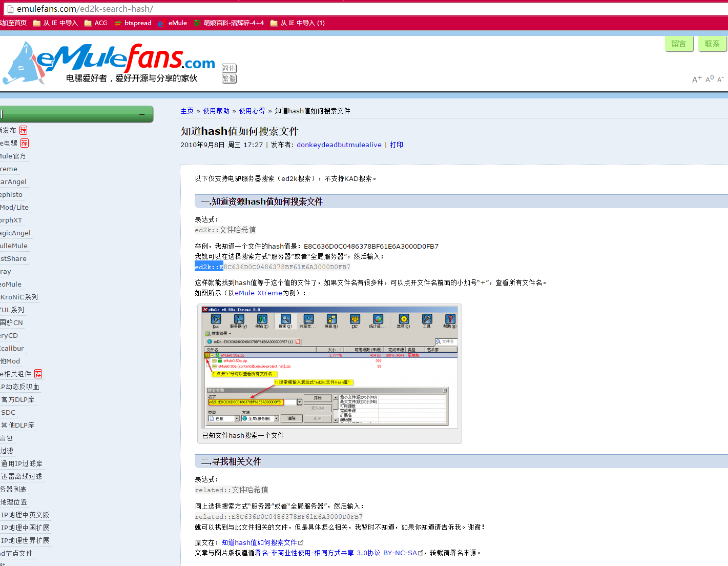This screenshot has height=566, width=728.
Task: Click the 荐 badge beside 发布
Action: pos(24,130)
